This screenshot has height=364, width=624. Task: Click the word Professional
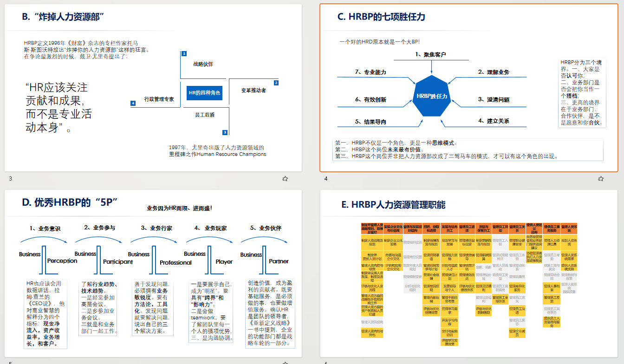tap(175, 263)
